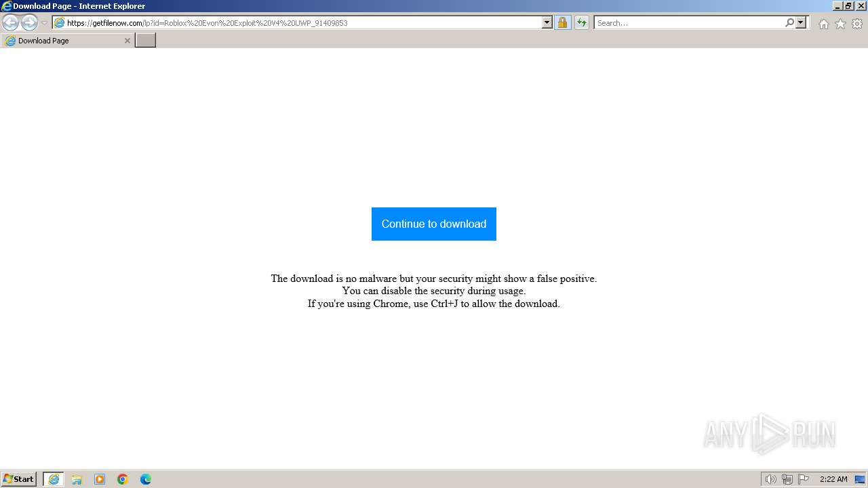
Task: Restore down the Internet Explorer window
Action: (848, 6)
